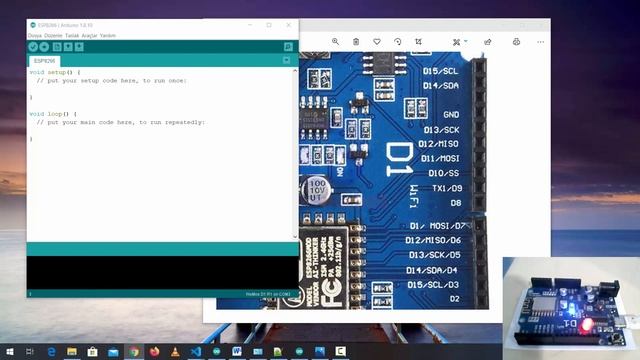This screenshot has width=640, height=360.
Task: Open the Araçlar menu
Action: [89, 36]
